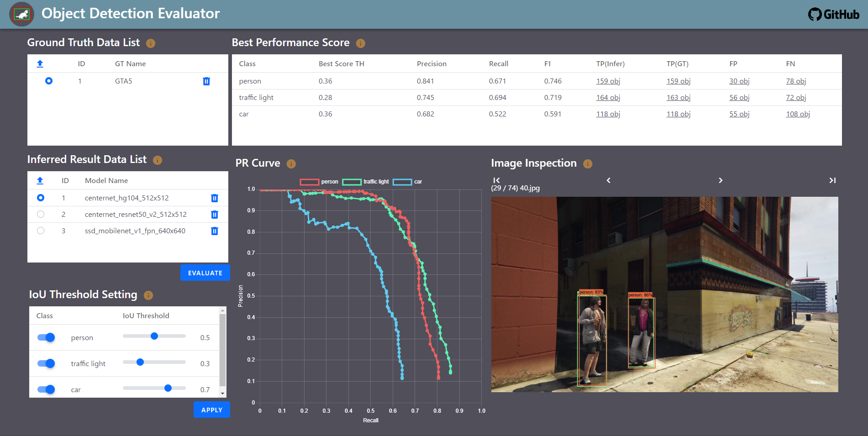Adjust the traffic light IoU threshold slider
868x436 pixels.
[154, 362]
